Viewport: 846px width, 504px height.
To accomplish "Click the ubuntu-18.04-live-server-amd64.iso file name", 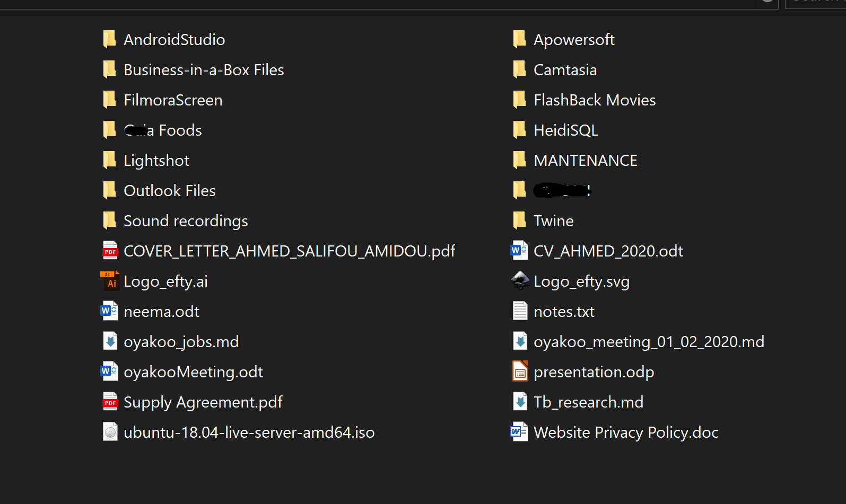I will coord(249,432).
